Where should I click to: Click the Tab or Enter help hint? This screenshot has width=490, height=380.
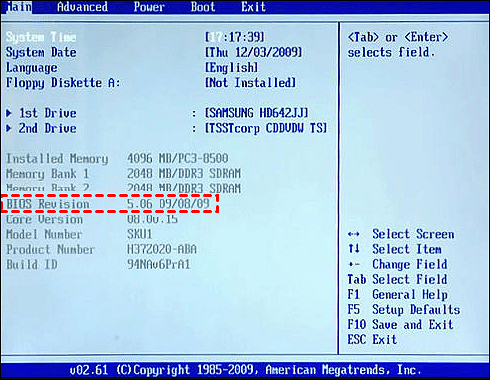pos(398,45)
